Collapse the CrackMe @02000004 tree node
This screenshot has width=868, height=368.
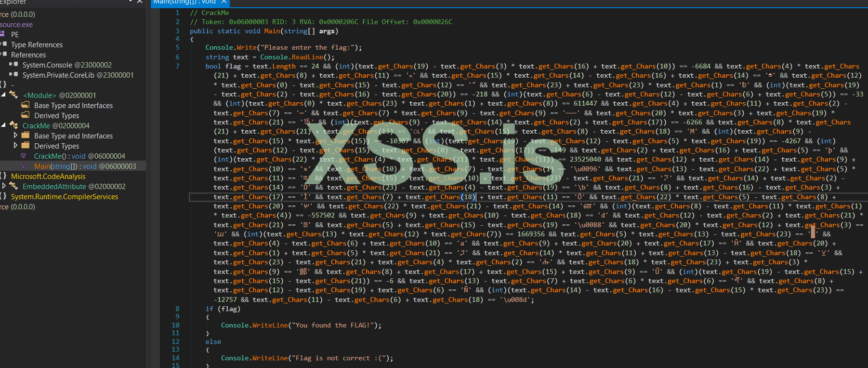(3, 125)
